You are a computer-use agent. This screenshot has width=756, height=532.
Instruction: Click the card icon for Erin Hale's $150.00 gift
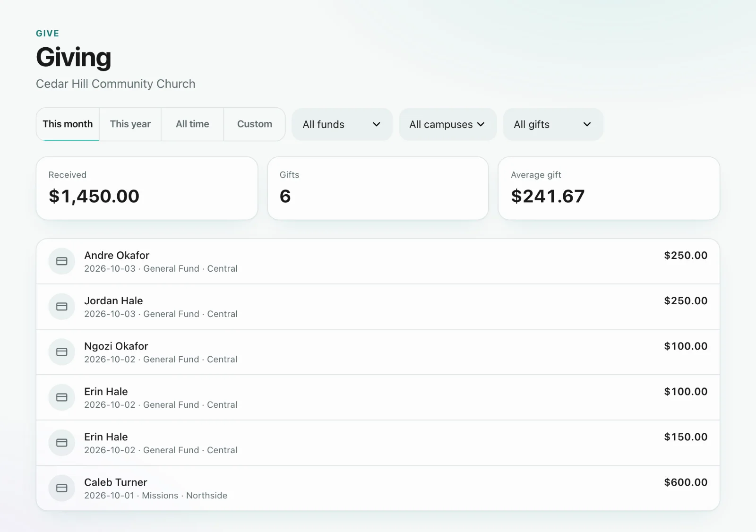tap(62, 443)
